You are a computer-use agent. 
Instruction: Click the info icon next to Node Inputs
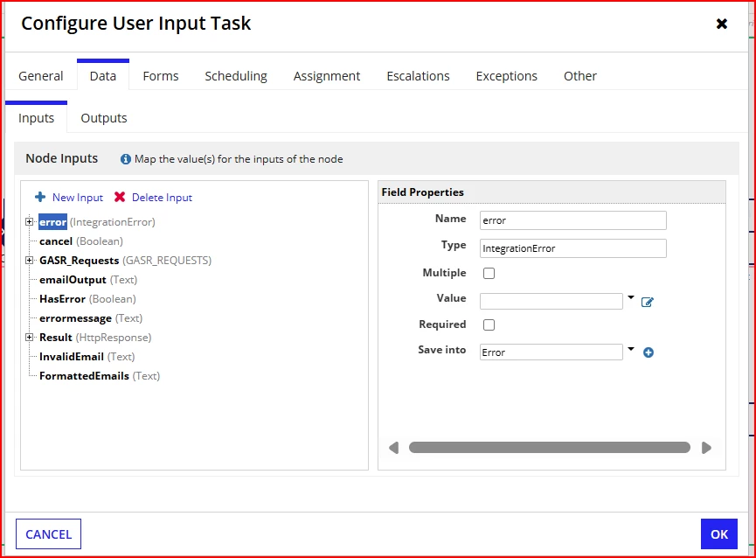point(125,158)
